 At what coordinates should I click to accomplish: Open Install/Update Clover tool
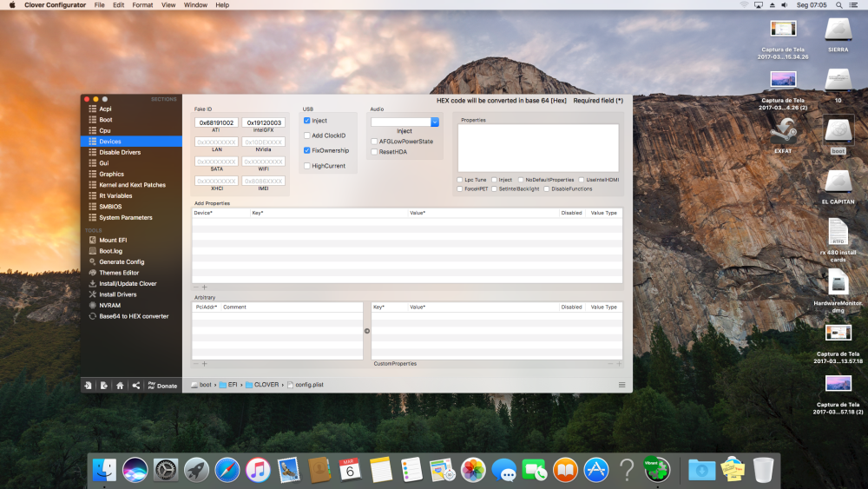[128, 283]
